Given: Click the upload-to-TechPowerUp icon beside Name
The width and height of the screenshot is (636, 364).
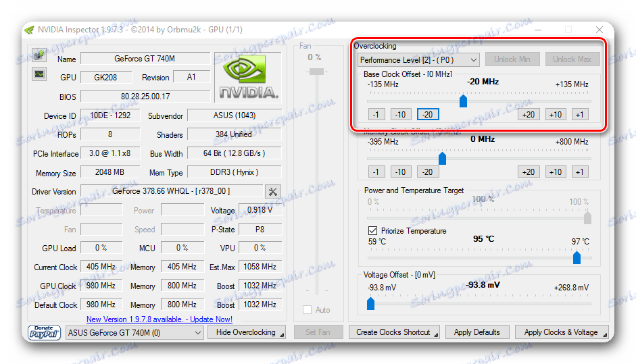Looking at the screenshot, I should click(x=39, y=55).
